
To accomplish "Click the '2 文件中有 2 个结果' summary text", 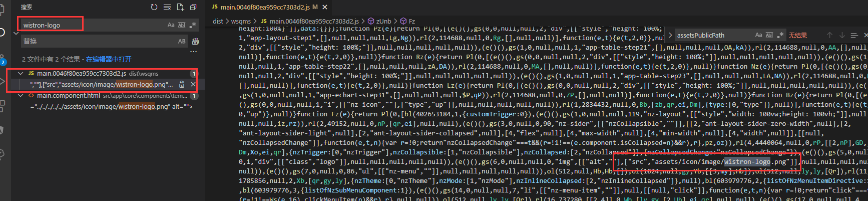I will 51,59.
